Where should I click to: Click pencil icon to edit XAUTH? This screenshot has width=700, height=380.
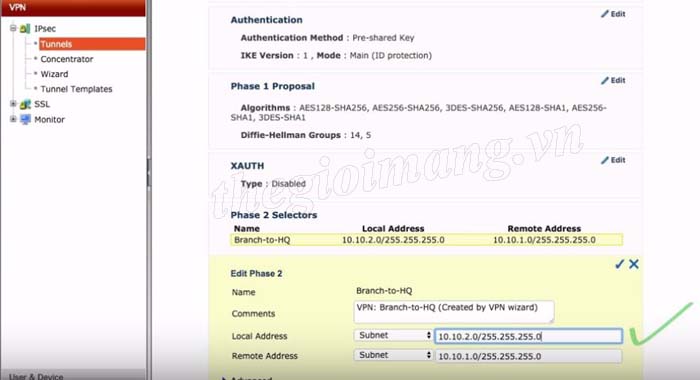[605, 160]
